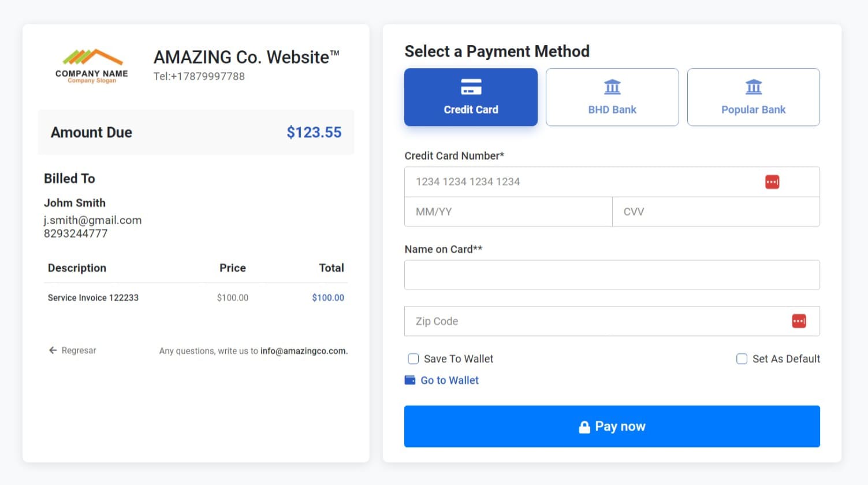Click the MM/YY expiry field
The image size is (868, 485).
tap(508, 212)
